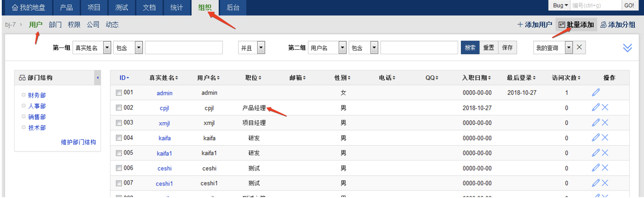644x198 pixels.
Task: Edit user kaifa with pencil icon
Action: [x=596, y=138]
